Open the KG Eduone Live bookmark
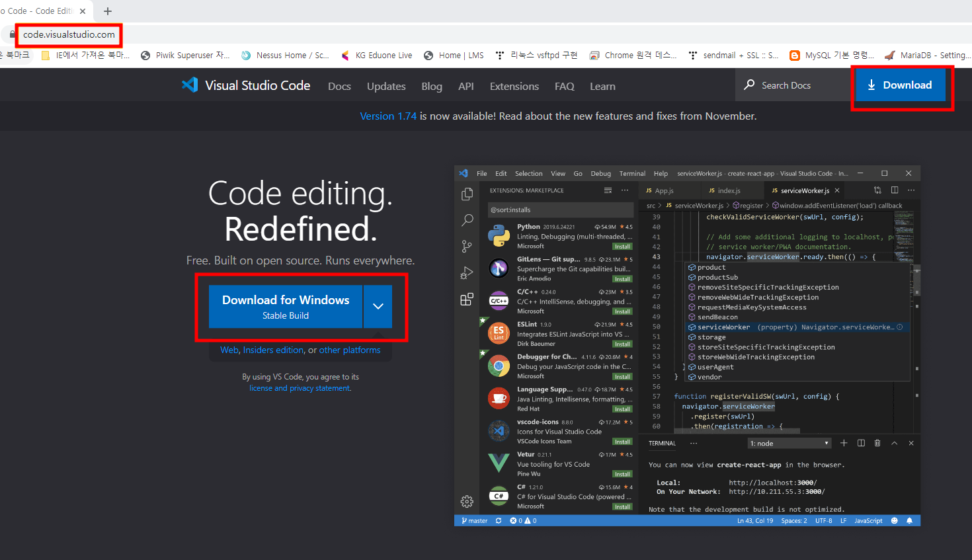 [376, 56]
